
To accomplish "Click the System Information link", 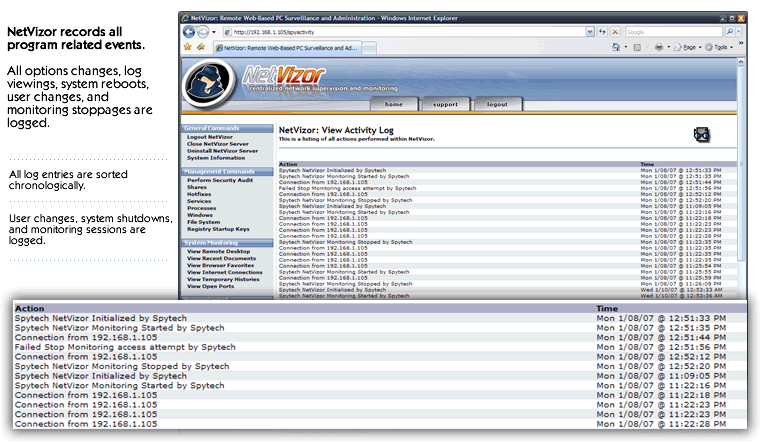I will tap(216, 157).
